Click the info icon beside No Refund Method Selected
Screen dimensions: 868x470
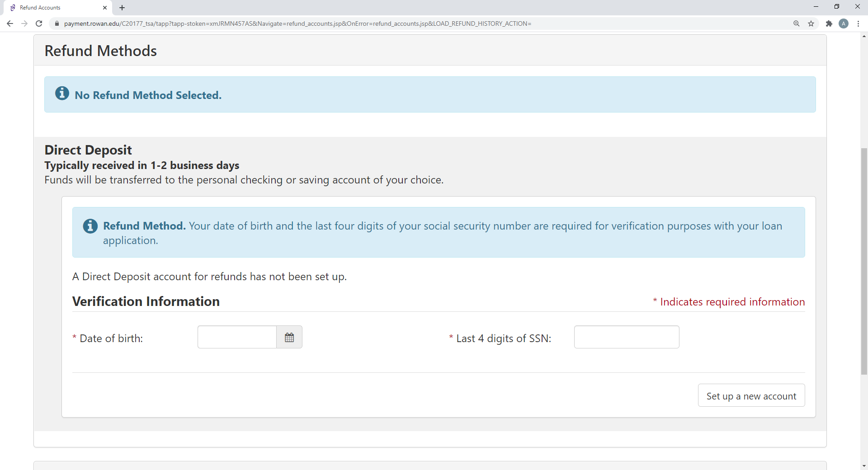coord(62,94)
